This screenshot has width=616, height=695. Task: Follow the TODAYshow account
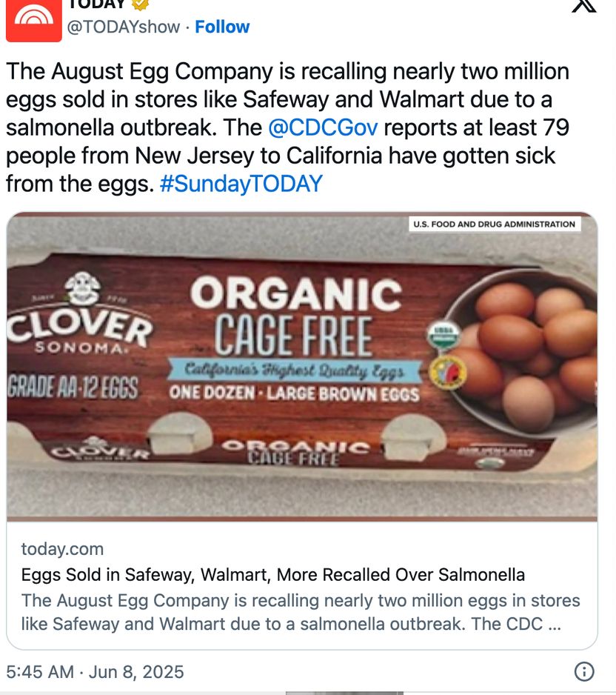pyautogui.click(x=222, y=27)
